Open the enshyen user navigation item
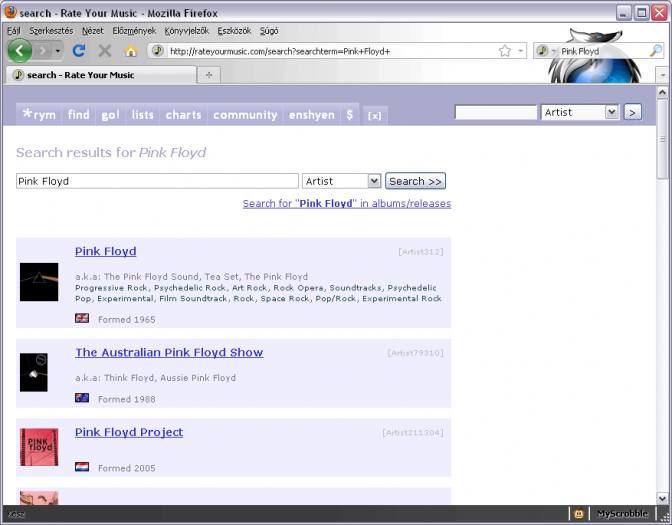This screenshot has width=672, height=525. tap(312, 115)
